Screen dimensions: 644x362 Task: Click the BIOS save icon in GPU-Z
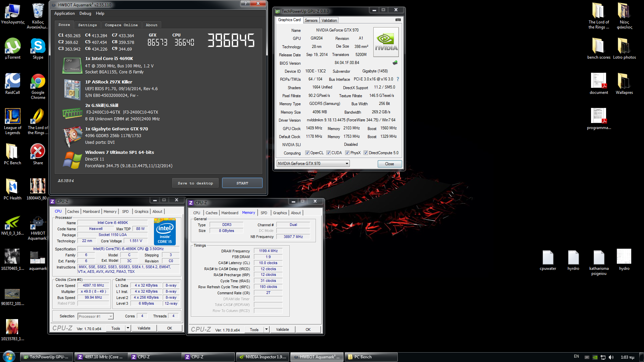[x=395, y=63]
